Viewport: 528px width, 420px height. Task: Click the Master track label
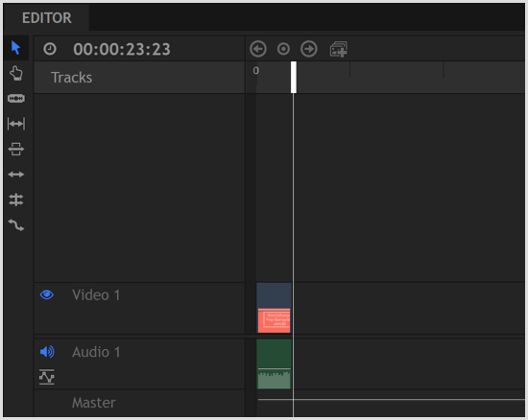coord(94,403)
